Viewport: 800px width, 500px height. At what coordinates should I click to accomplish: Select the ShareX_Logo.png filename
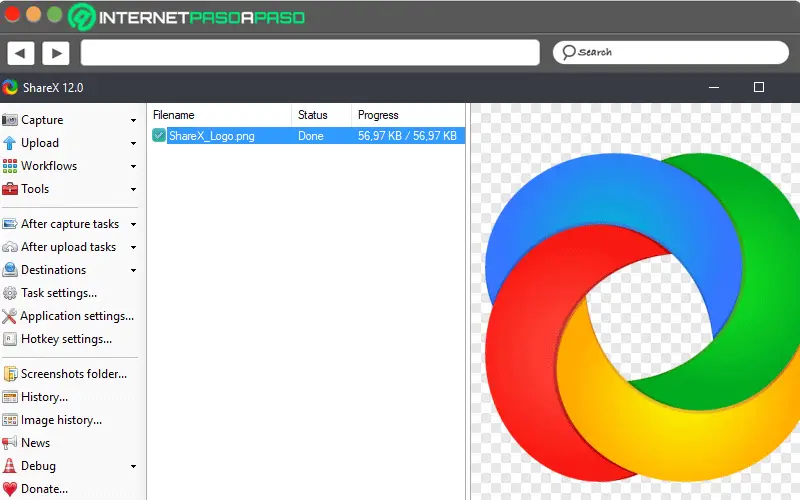(x=211, y=136)
